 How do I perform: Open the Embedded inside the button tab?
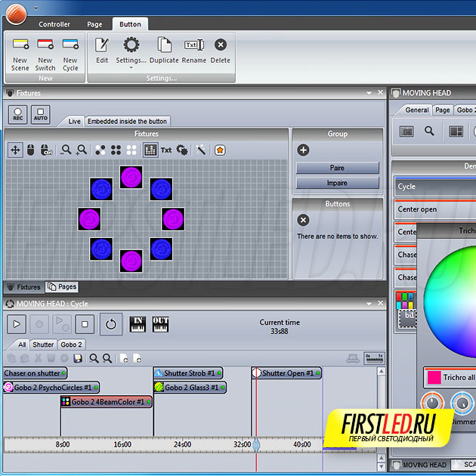click(127, 121)
